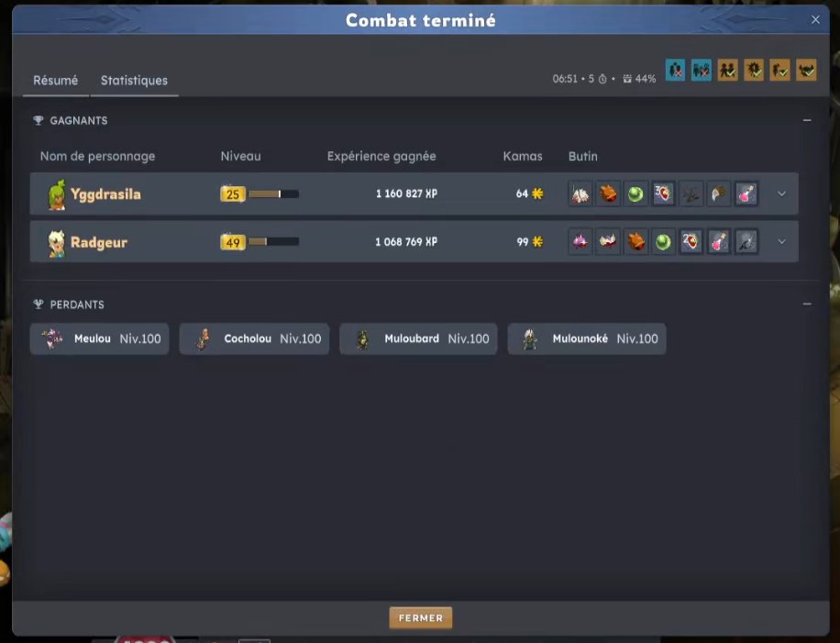Screen dimensions: 840x643
Task: Click Radgeur's grey feather loot item
Action: (746, 241)
